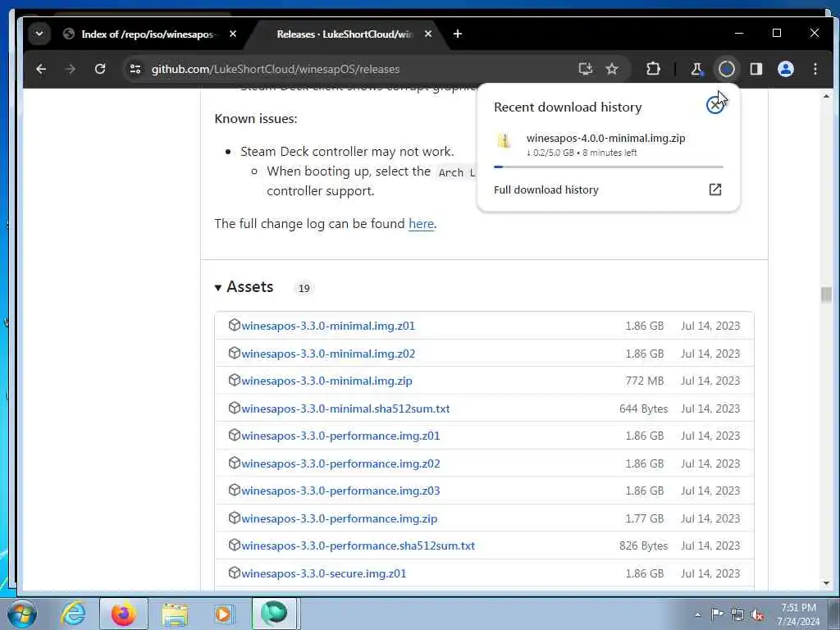Click the zip file icon in download popup
840x630 pixels.
click(504, 141)
